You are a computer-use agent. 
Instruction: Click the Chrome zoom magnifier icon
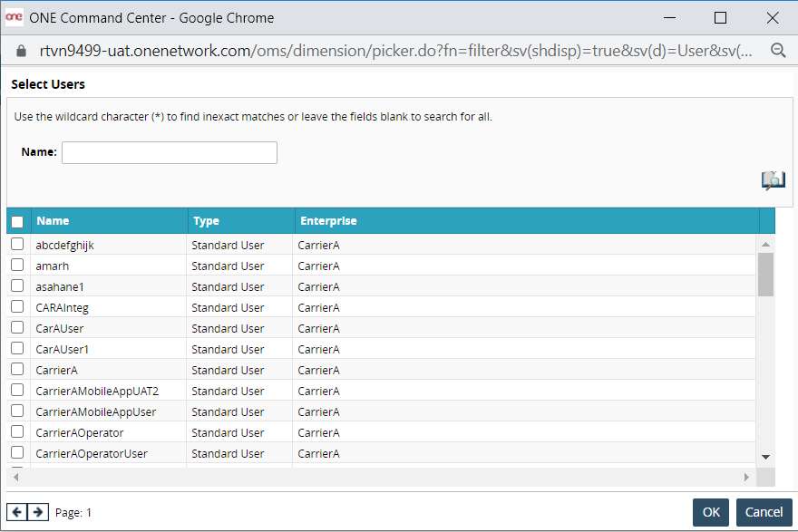[x=778, y=51]
